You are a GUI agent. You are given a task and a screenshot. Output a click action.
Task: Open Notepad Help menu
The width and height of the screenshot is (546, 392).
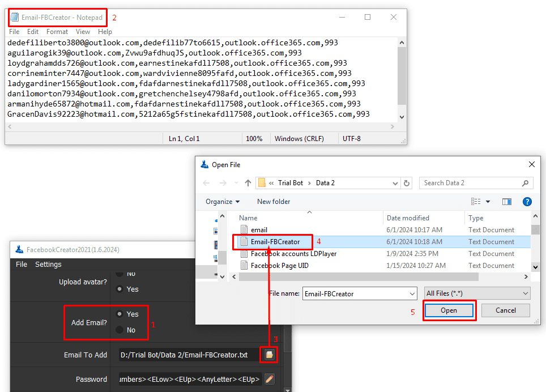[105, 32]
